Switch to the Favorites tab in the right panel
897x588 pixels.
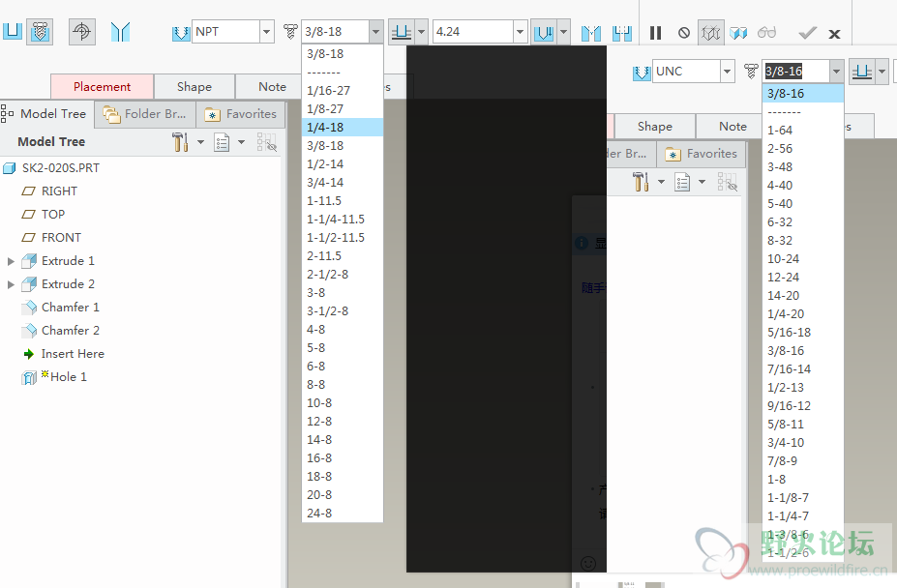(702, 154)
